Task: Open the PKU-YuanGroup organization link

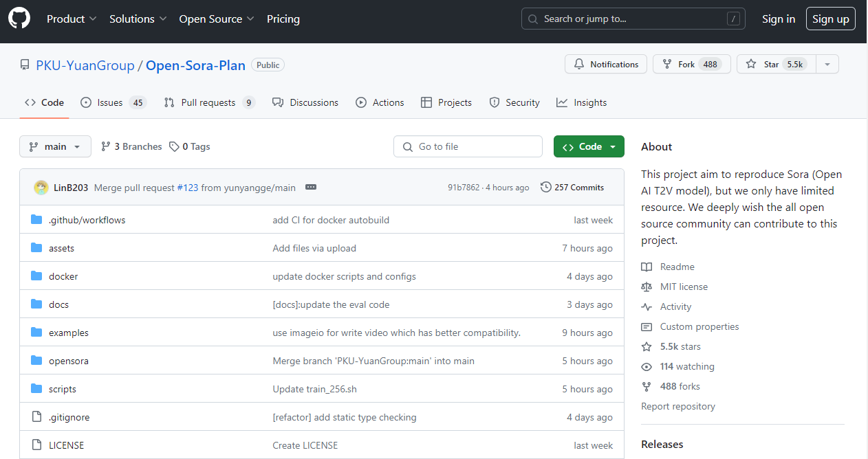Action: [x=85, y=66]
